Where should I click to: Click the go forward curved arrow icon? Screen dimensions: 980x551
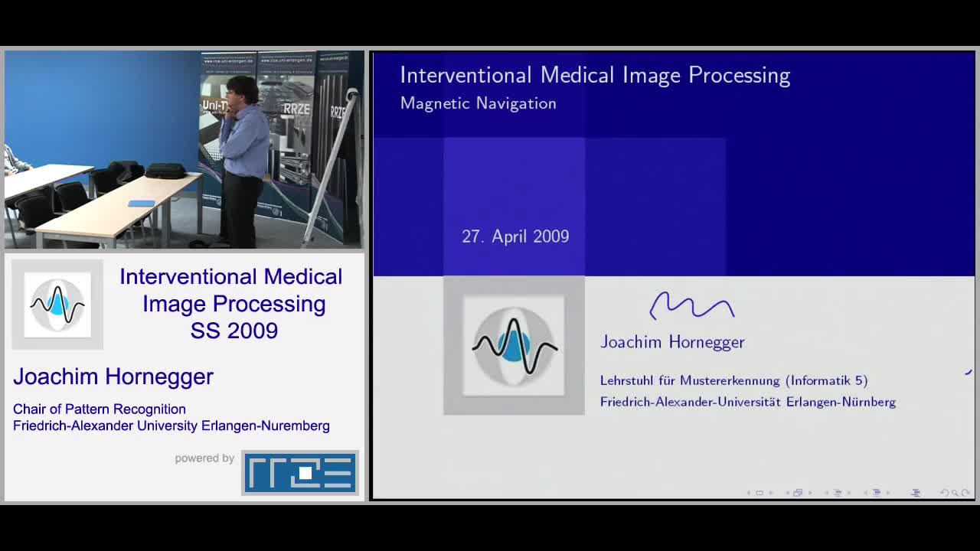(965, 493)
